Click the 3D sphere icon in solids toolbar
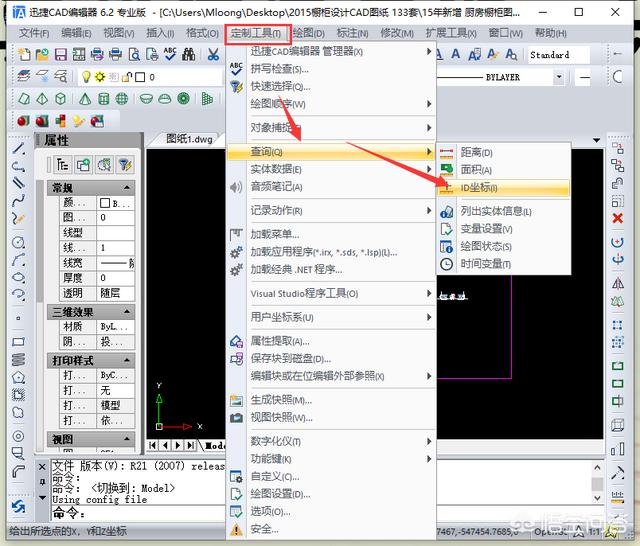The height and width of the screenshot is (546, 640). click(122, 99)
